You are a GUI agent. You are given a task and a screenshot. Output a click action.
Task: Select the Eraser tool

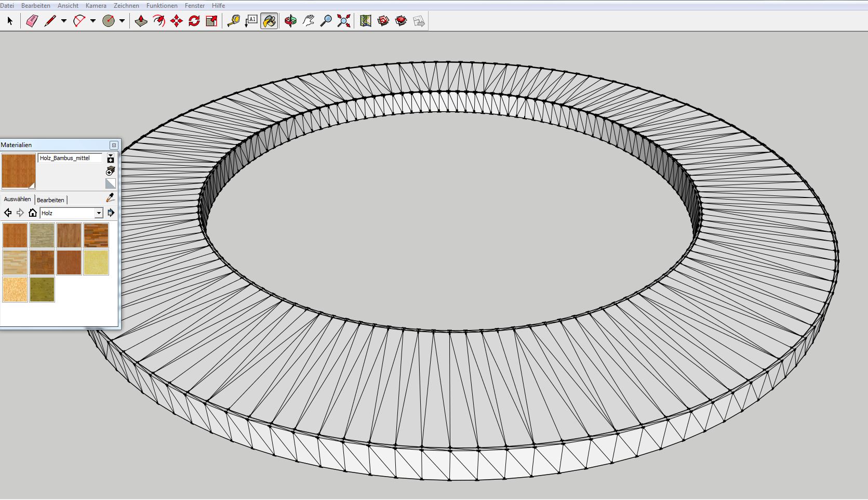click(x=32, y=21)
